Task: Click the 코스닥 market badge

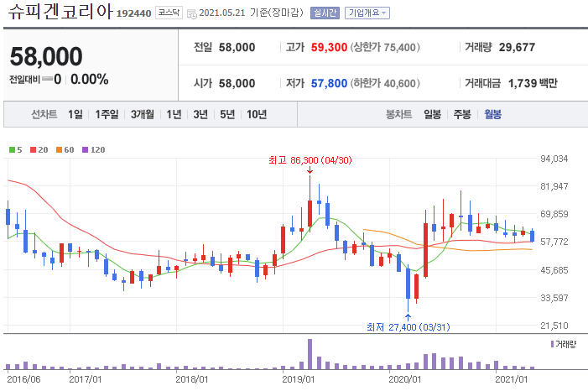Action: click(x=169, y=13)
